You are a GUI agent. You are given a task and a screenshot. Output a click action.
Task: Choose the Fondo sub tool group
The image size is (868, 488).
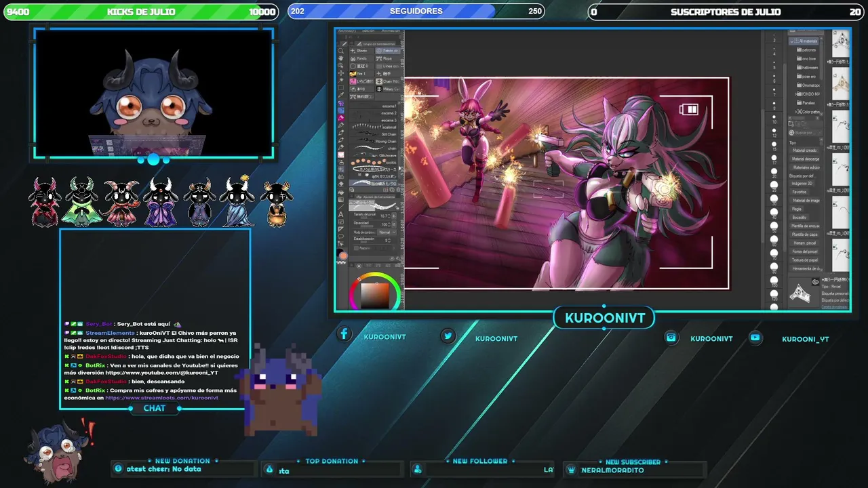pos(362,58)
